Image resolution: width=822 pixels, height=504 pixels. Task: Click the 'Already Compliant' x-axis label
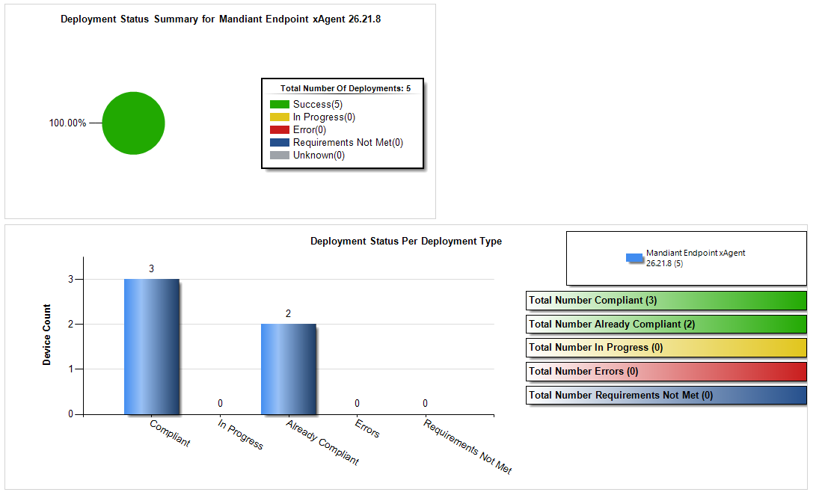point(322,442)
